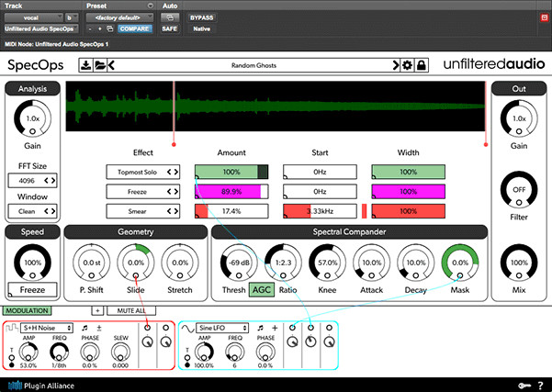The width and height of the screenshot is (552, 392).
Task: Click the Mask knob in Spectral Compander
Action: 460,263
